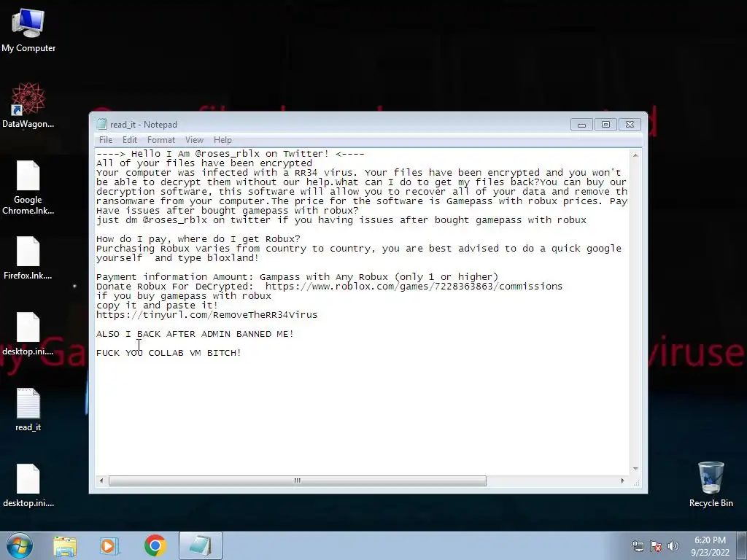
Task: Open Windows Start menu orb
Action: (20, 545)
